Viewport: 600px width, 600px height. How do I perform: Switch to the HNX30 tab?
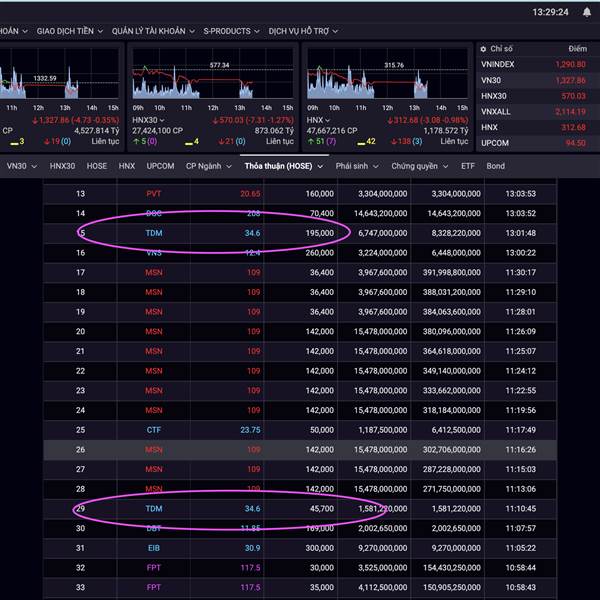coord(62,166)
